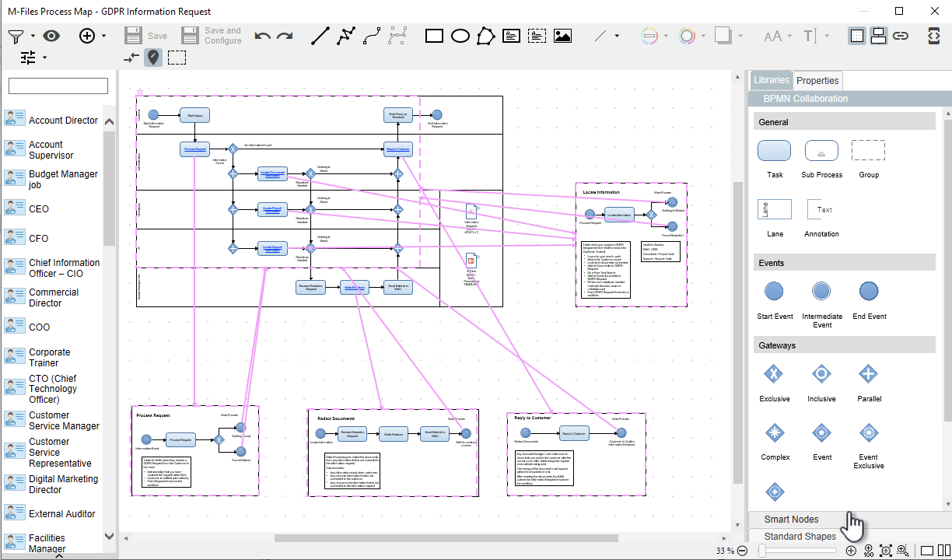Insert an image using the picture icon
This screenshot has height=560, width=952.
pos(562,36)
